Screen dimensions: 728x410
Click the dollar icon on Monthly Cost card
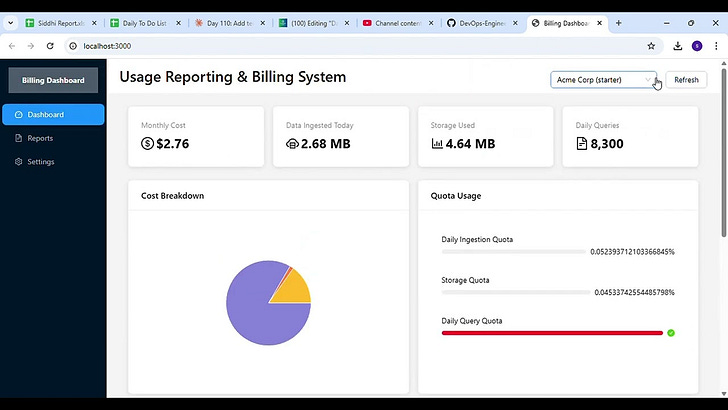tap(147, 144)
